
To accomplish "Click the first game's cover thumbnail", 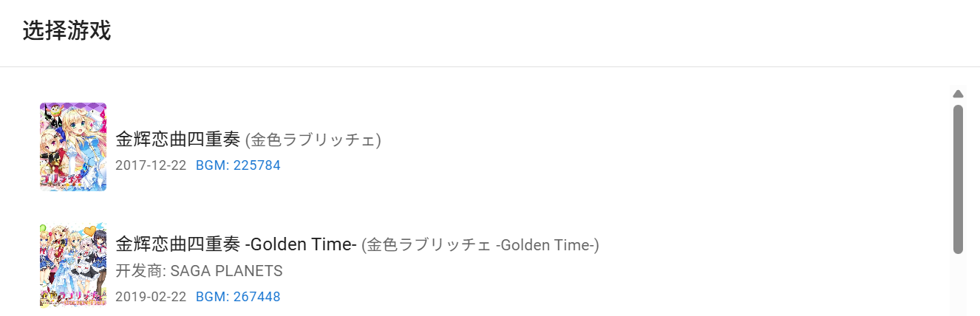I will pyautogui.click(x=72, y=147).
